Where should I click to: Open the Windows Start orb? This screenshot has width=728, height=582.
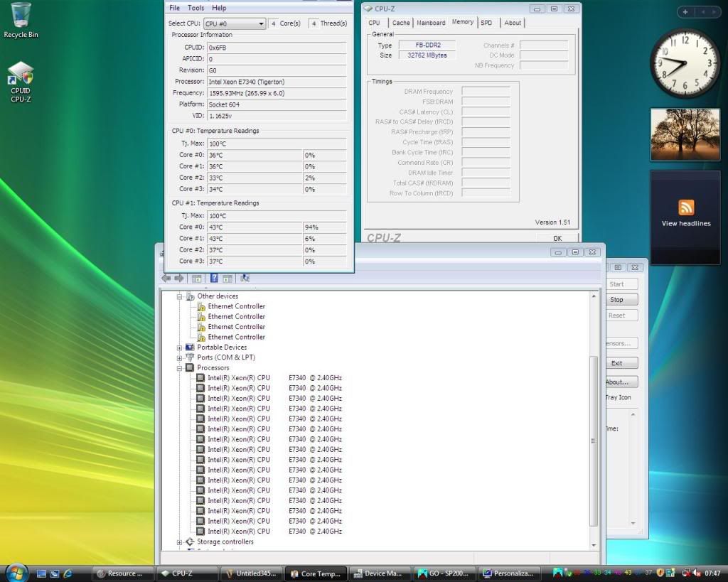tap(17, 572)
